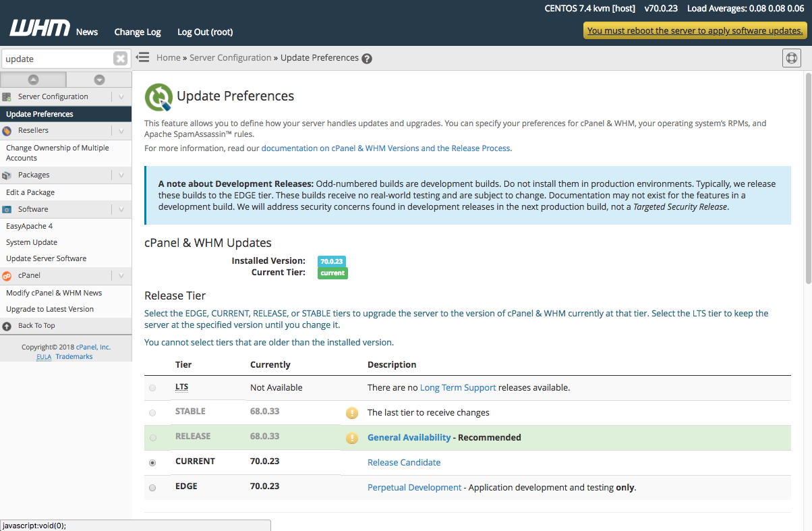Open the Perpetual Development link

[414, 488]
